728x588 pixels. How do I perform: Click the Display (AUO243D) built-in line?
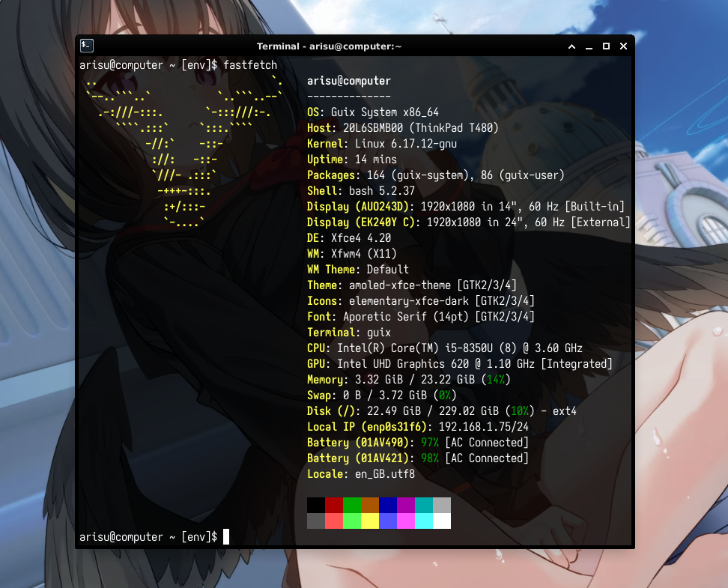[466, 207]
